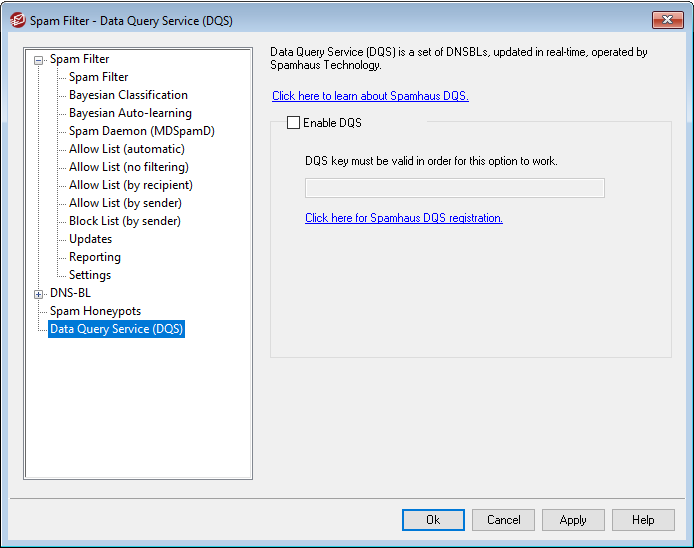Close the Spam Filter dialog window
The image size is (694, 548).
click(x=666, y=20)
